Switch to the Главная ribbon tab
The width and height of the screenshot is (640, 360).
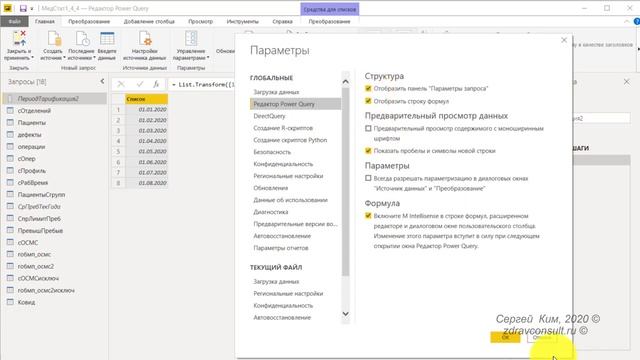[x=44, y=22]
